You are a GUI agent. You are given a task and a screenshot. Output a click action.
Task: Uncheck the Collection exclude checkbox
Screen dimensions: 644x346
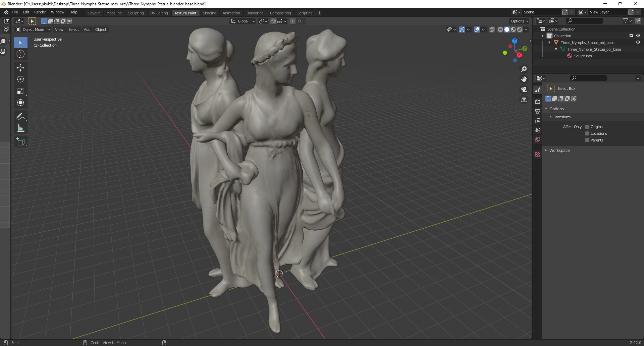point(631,36)
